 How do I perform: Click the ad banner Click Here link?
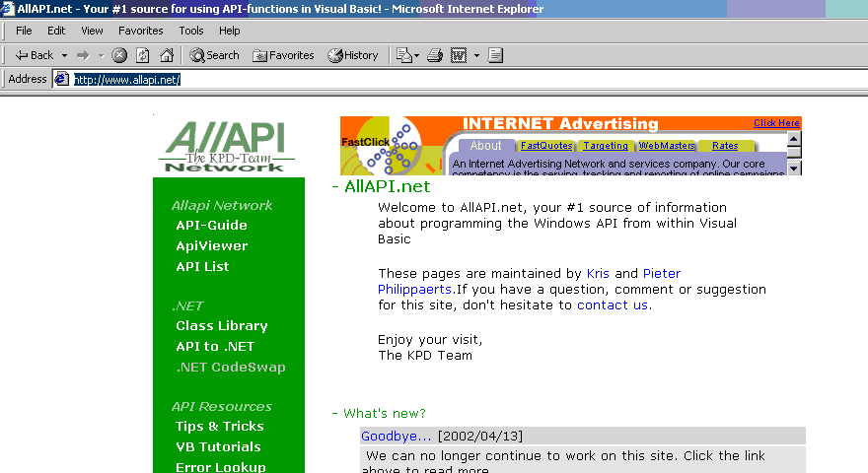tap(776, 123)
